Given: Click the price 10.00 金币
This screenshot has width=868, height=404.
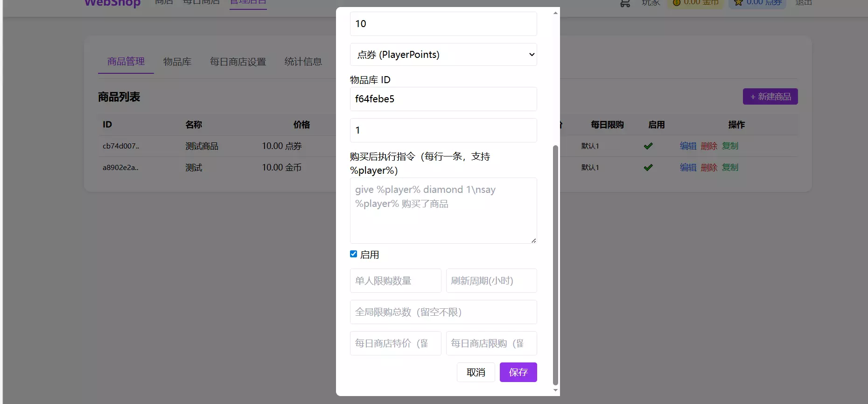Looking at the screenshot, I should pos(282,168).
